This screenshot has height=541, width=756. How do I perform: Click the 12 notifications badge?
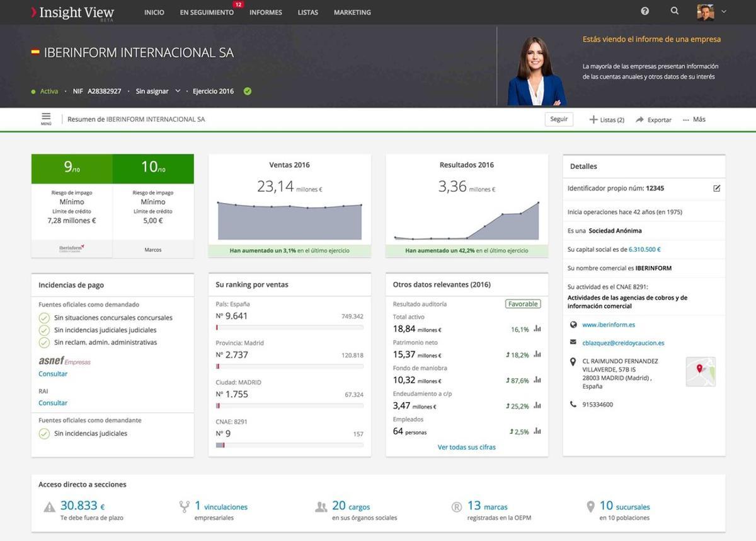238,4
